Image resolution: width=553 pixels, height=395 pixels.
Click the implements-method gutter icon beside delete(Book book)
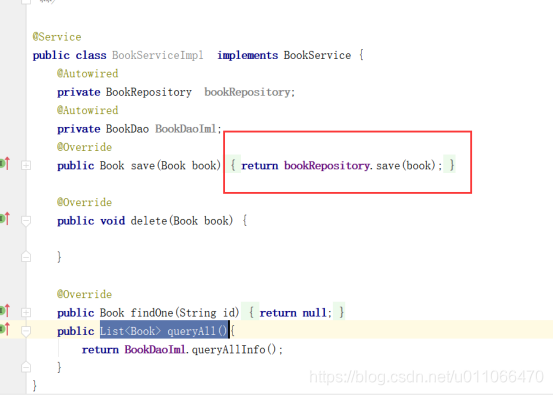[x=5, y=219]
